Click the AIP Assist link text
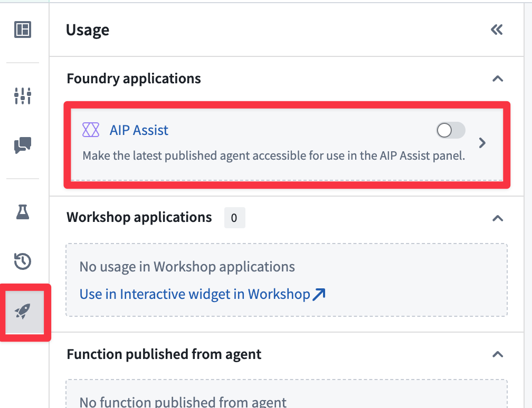 (139, 130)
